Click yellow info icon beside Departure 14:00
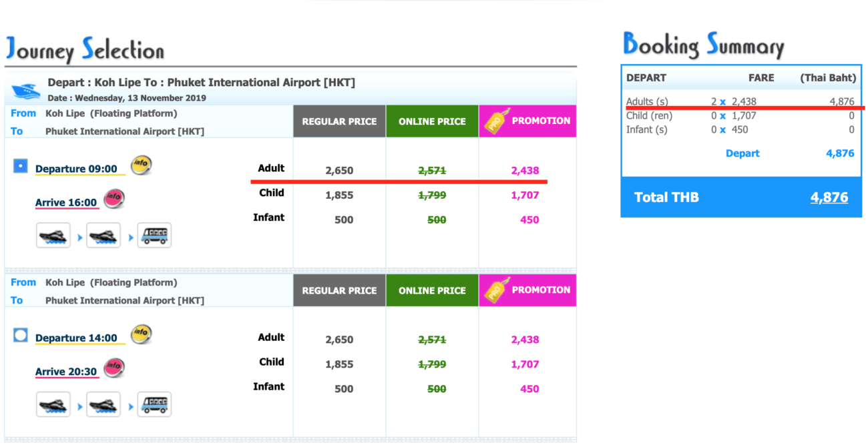The height and width of the screenshot is (445, 868). coord(141,334)
